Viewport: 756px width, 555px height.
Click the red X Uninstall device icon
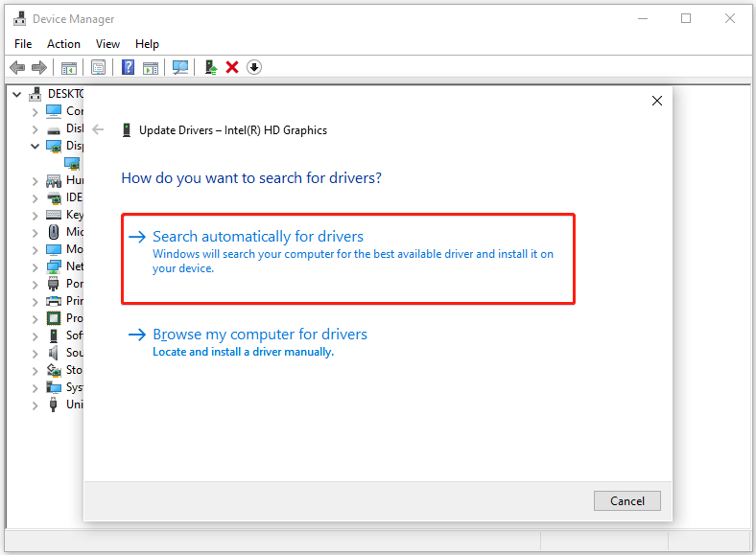pos(232,67)
